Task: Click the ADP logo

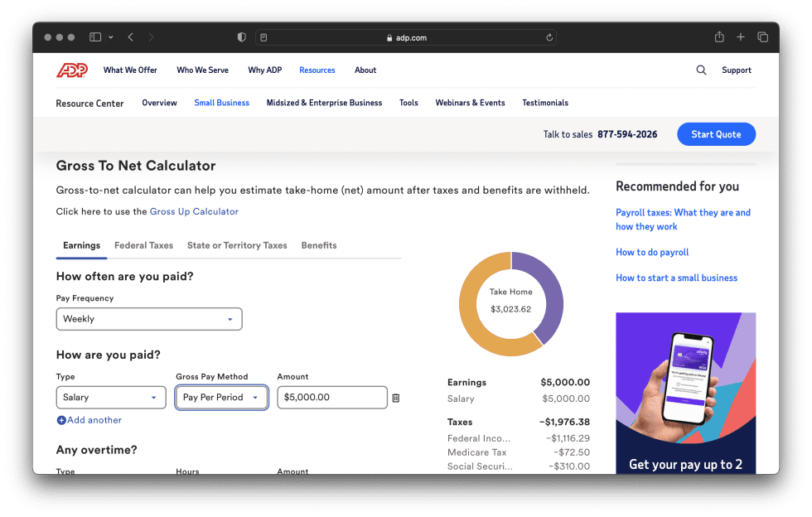Action: 72,70
